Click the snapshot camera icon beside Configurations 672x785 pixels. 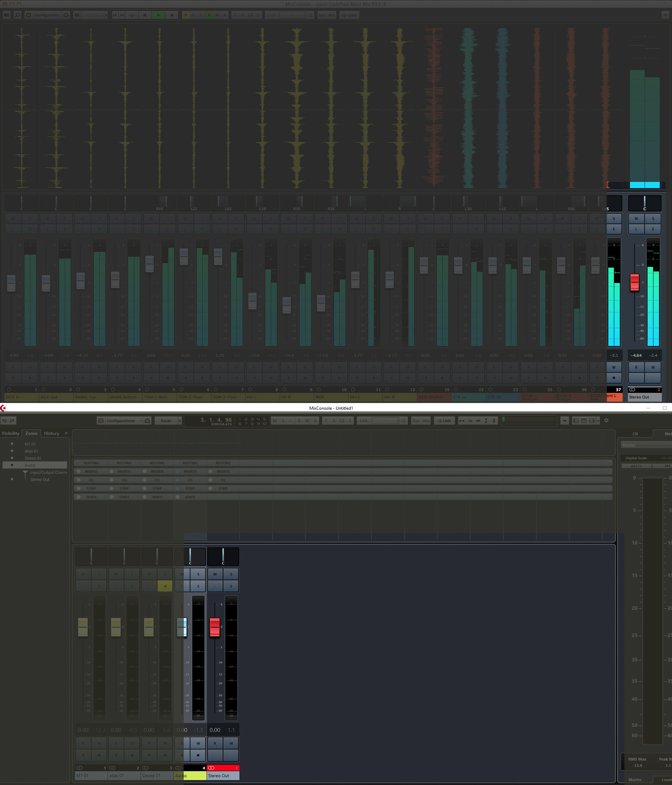tap(147, 420)
